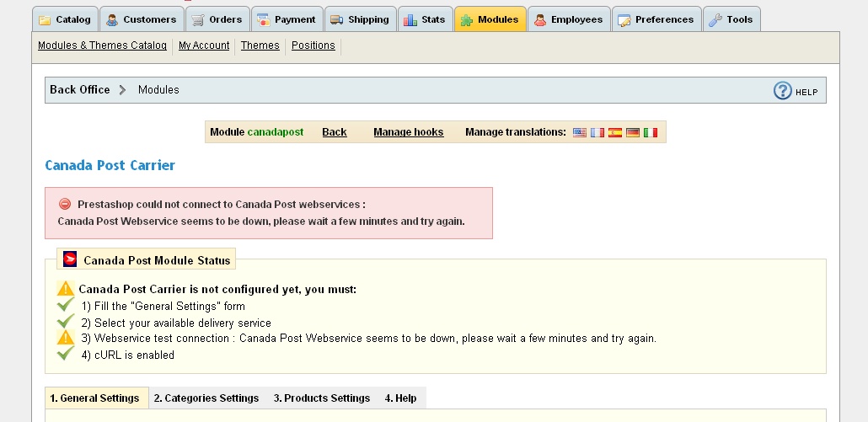
Task: Click the Orders shopping cart icon
Action: click(198, 20)
